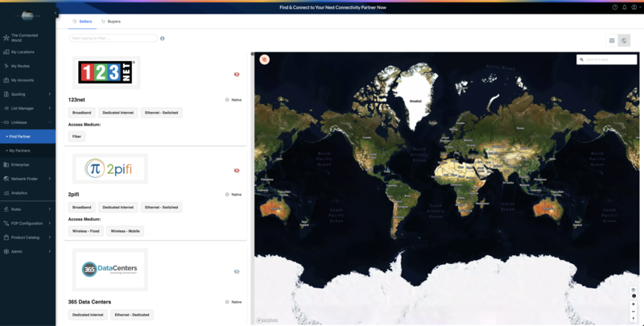Click the Quoting sidebar icon
Viewport: 644px width, 326px height.
[6, 94]
